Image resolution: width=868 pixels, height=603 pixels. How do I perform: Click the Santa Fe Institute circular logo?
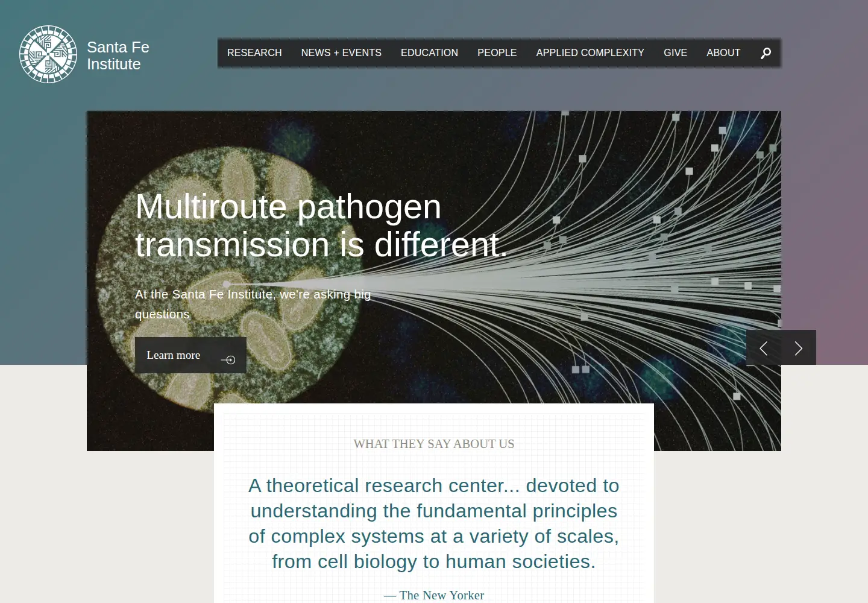(48, 54)
